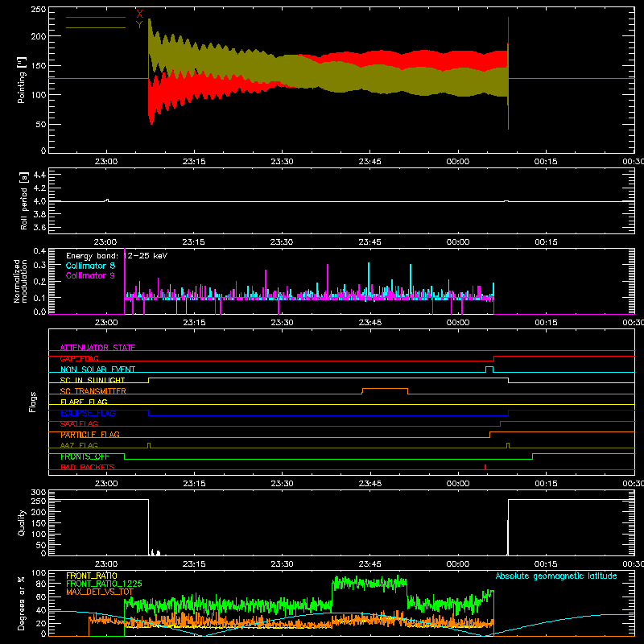Click the red BAD_PACKETS spike near 00:05
This screenshot has width=644, height=644.
tap(485, 467)
